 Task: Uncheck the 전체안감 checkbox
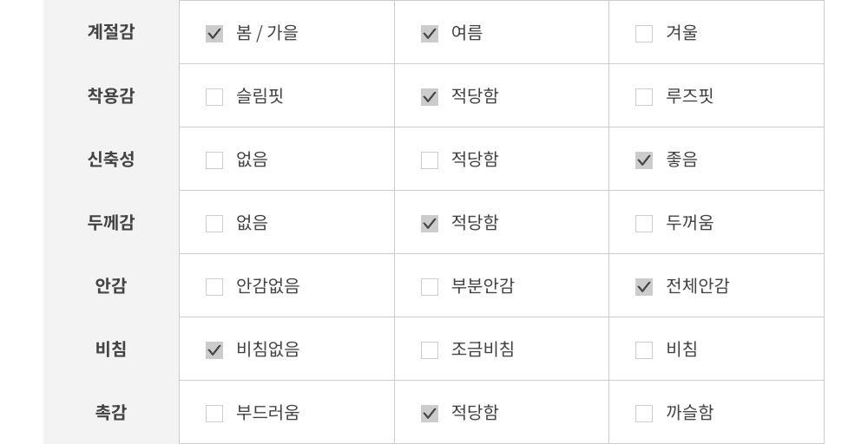pos(644,287)
